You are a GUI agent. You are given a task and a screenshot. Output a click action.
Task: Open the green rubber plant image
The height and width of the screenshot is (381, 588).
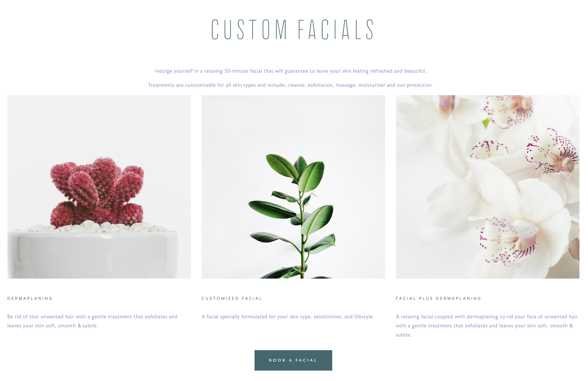tap(293, 187)
